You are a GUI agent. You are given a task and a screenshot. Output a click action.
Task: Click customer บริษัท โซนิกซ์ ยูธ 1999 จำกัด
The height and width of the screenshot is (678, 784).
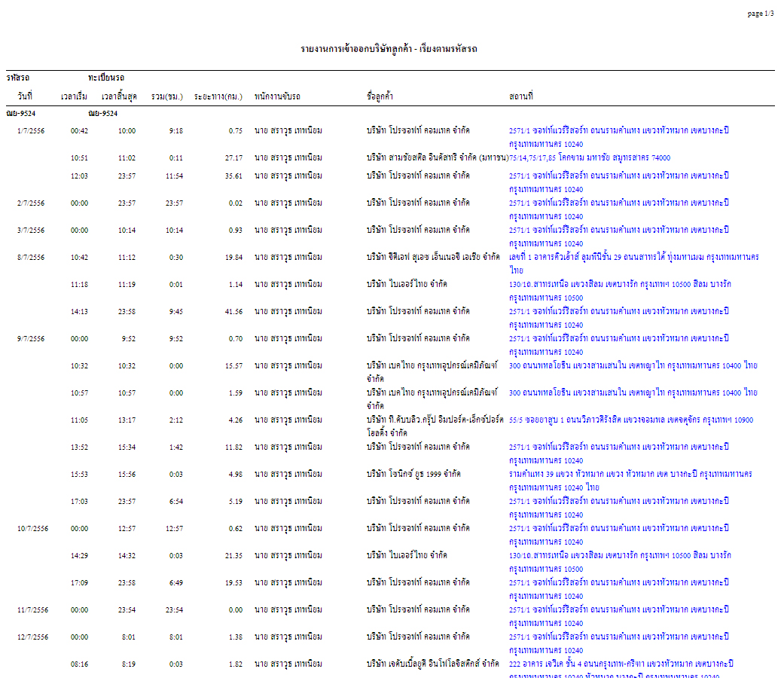(413, 474)
